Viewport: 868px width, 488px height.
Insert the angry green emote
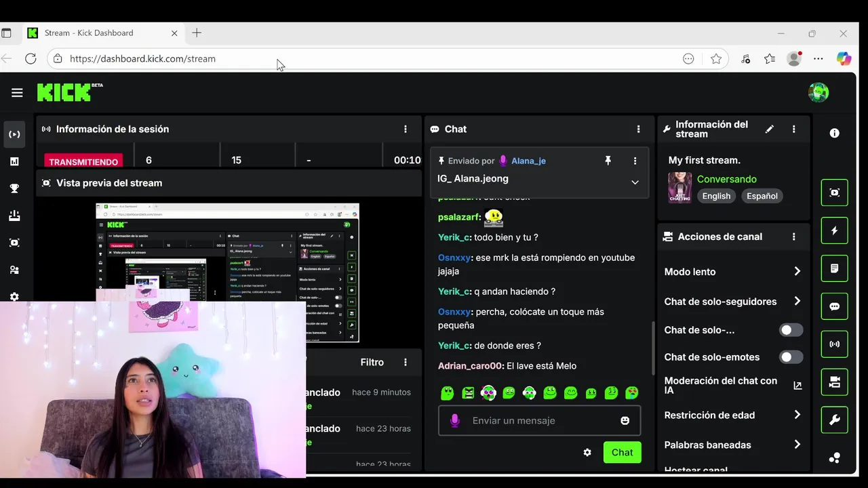pyautogui.click(x=468, y=392)
